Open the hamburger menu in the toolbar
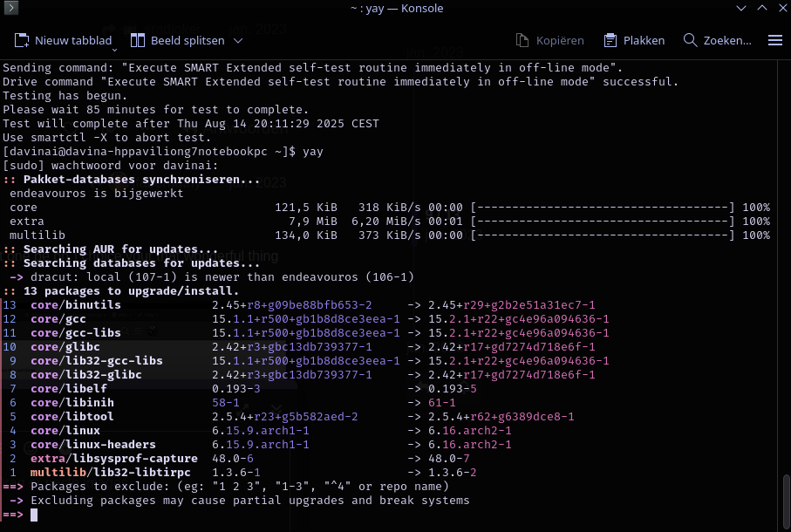Viewport: 791px width, 532px height. [x=774, y=40]
